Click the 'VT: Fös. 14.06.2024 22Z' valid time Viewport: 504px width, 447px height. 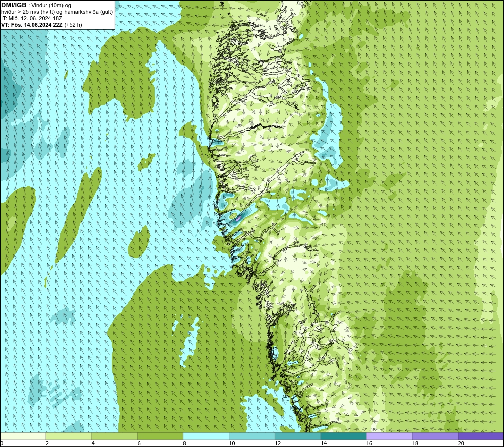point(32,25)
